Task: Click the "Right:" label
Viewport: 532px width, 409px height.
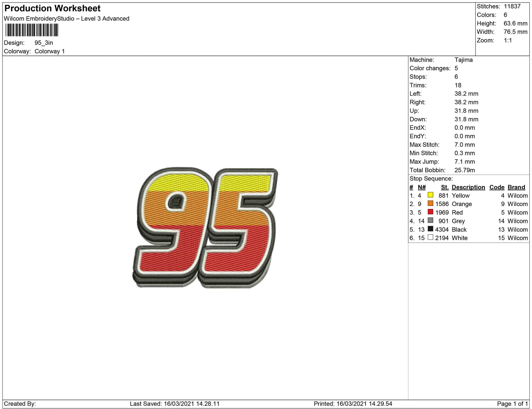Action: pyautogui.click(x=418, y=102)
